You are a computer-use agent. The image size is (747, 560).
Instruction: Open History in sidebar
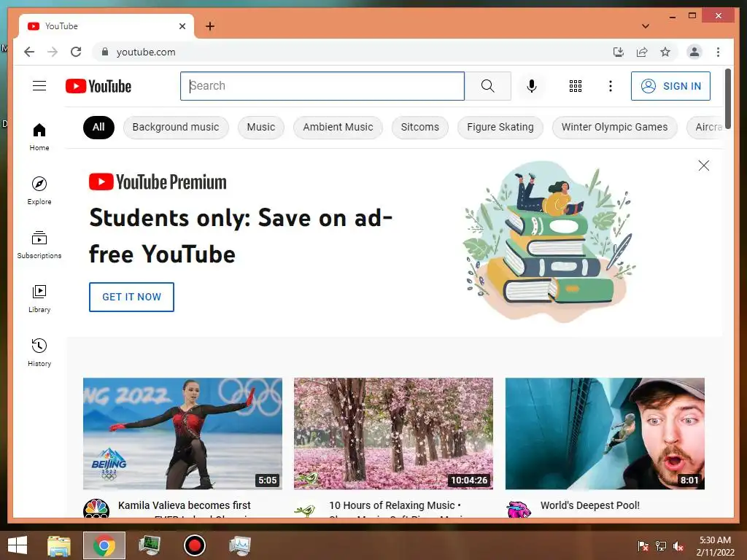pyautogui.click(x=39, y=352)
